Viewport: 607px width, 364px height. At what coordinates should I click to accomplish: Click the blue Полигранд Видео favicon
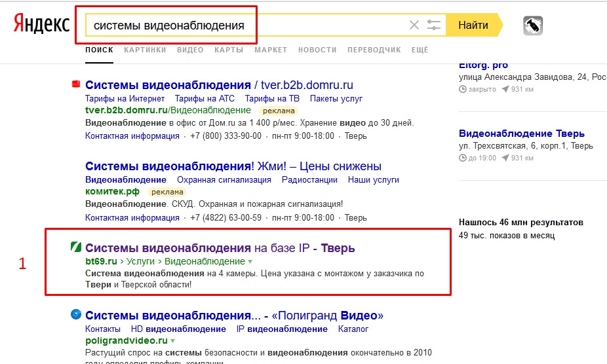[x=76, y=314]
